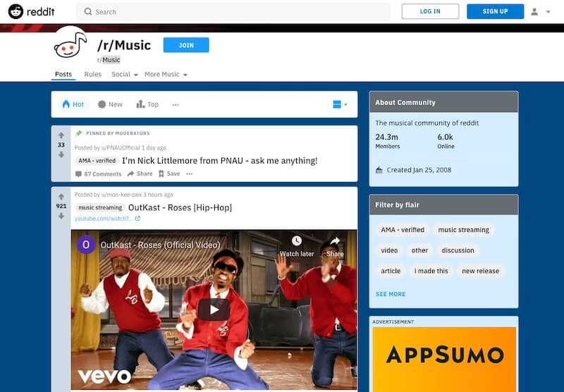Switch to the Posts tab
The width and height of the screenshot is (564, 392).
(x=63, y=74)
